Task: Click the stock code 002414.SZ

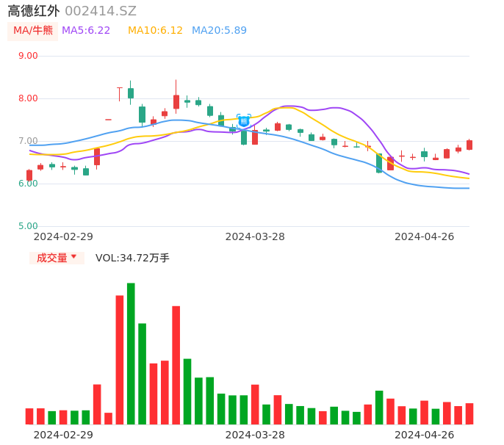Action: point(101,11)
